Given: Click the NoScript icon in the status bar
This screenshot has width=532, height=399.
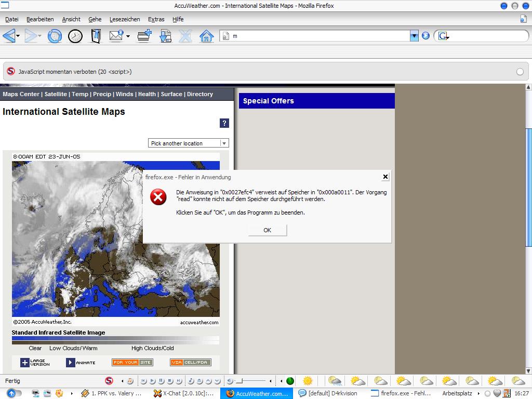Looking at the screenshot, I should [109, 381].
